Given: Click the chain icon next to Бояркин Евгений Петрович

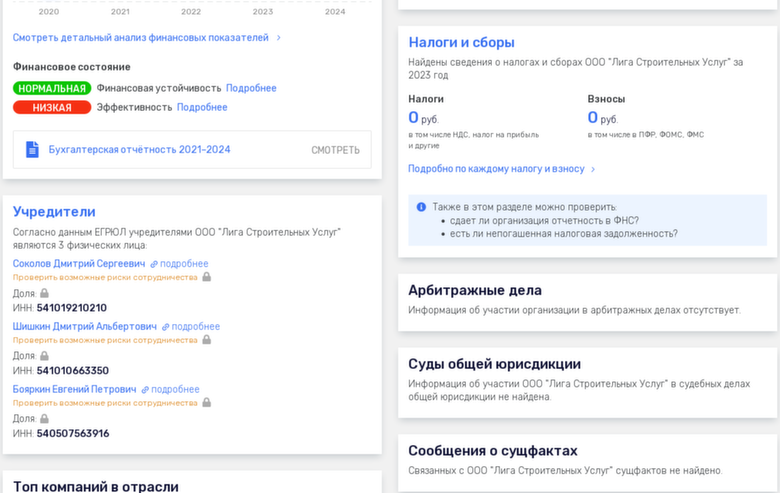Looking at the screenshot, I should pos(145,390).
